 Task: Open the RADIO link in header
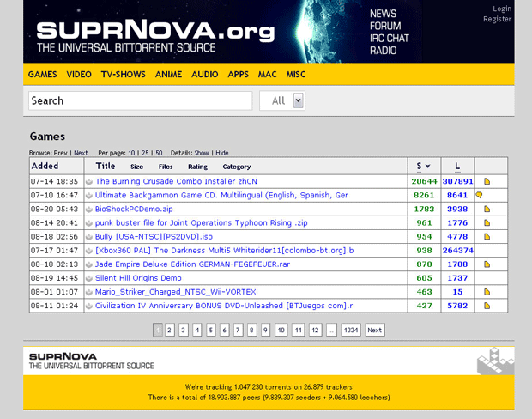point(384,51)
